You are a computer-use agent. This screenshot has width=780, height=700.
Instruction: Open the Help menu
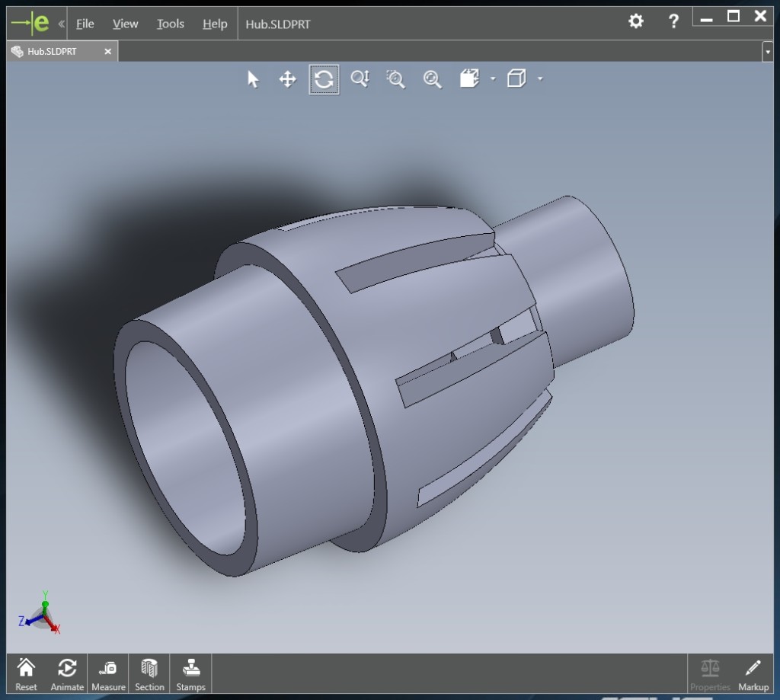pos(215,24)
